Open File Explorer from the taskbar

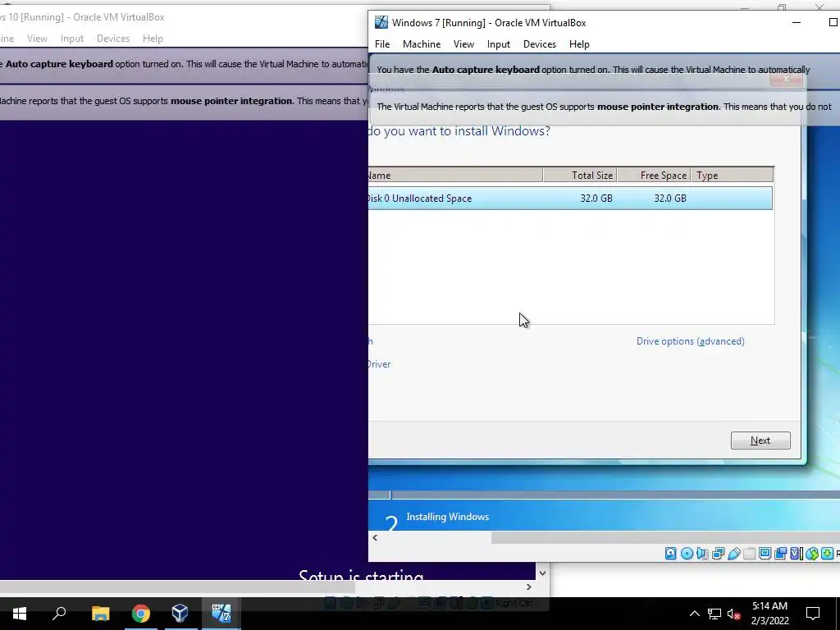[100, 613]
